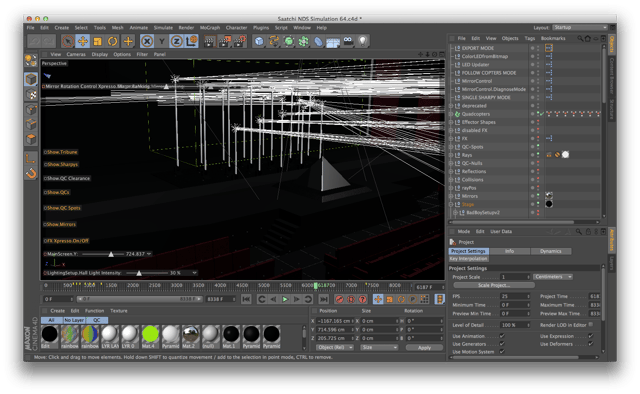
Task: Click the record active objects button
Action: [x=339, y=299]
